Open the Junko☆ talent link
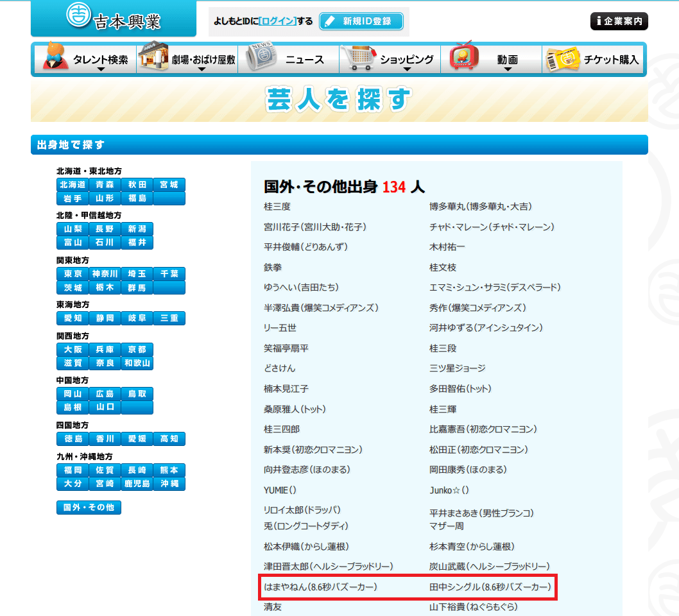 click(449, 490)
